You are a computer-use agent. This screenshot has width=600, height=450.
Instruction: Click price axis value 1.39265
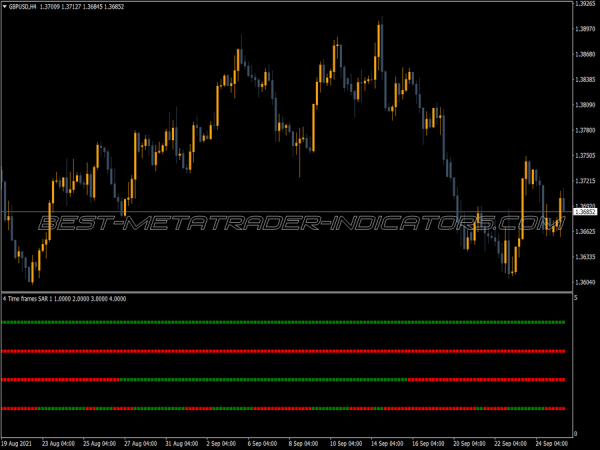pos(585,4)
